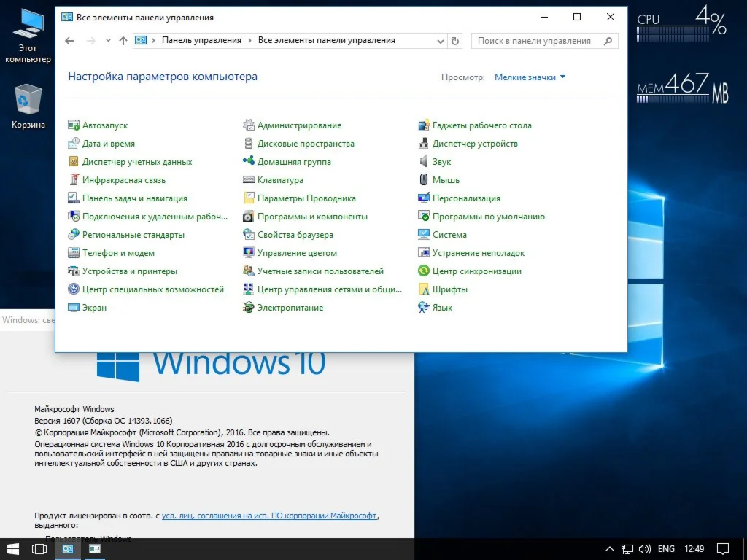Open the Звук speaker icon

[x=424, y=162]
